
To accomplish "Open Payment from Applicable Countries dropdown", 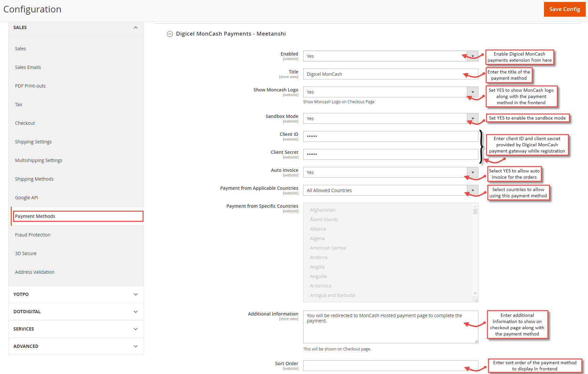I will click(391, 190).
